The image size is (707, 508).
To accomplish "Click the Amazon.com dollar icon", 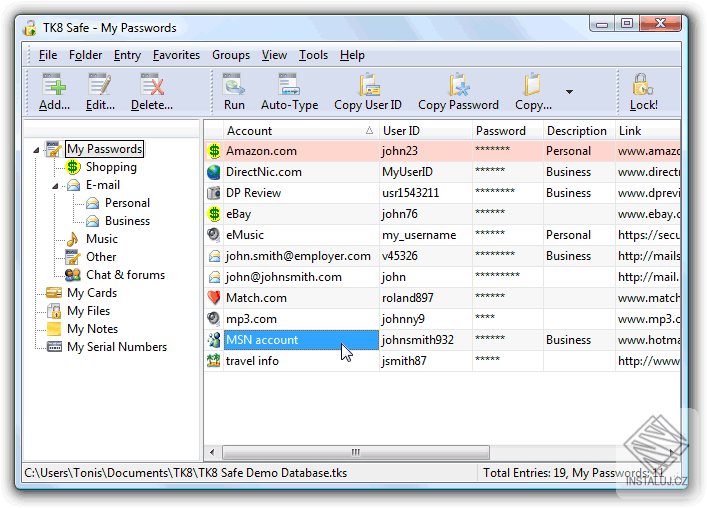I will click(214, 151).
